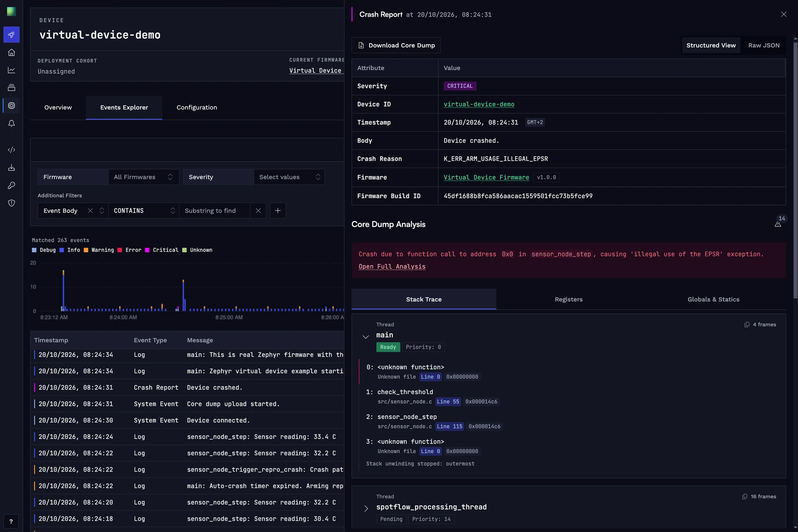This screenshot has width=798, height=532.
Task: Toggle Info series in chart legend
Action: pos(70,250)
